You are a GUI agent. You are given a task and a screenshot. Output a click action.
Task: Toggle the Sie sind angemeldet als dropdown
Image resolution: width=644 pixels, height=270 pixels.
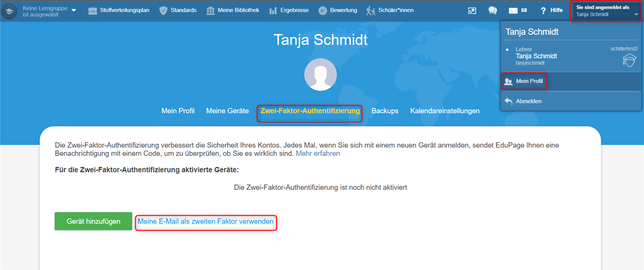pos(606,11)
